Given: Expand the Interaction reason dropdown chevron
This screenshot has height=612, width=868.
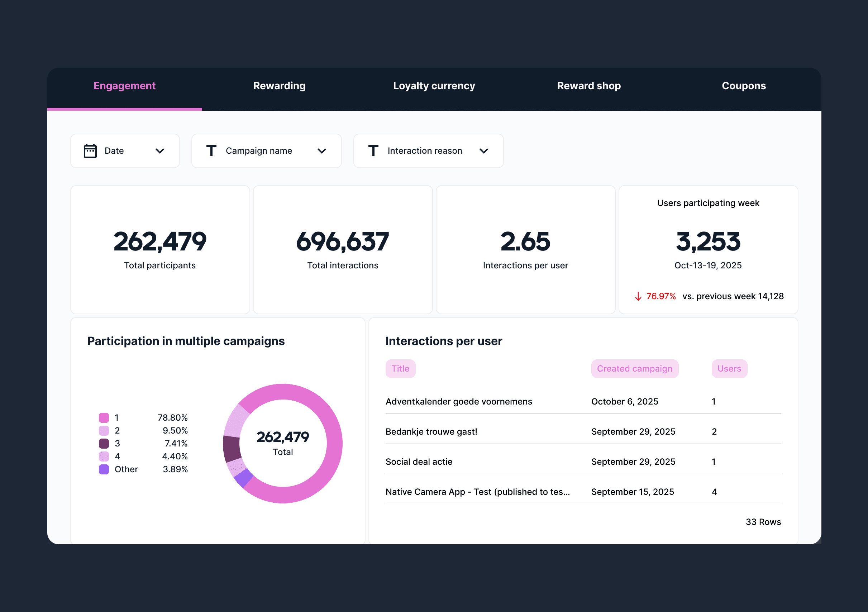Looking at the screenshot, I should (483, 151).
